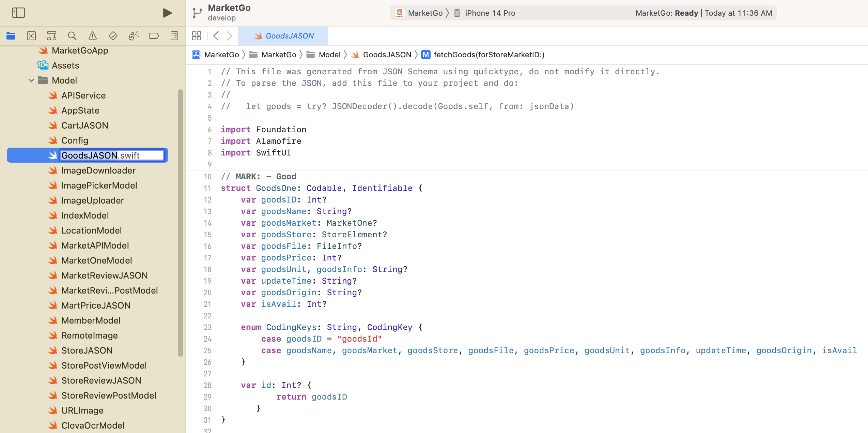Open the Project navigator folder icon
This screenshot has width=868, height=433.
[x=11, y=36]
